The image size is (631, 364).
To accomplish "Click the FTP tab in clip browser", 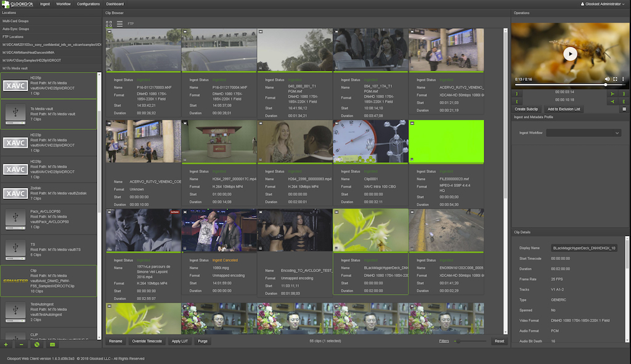I will click(x=131, y=24).
